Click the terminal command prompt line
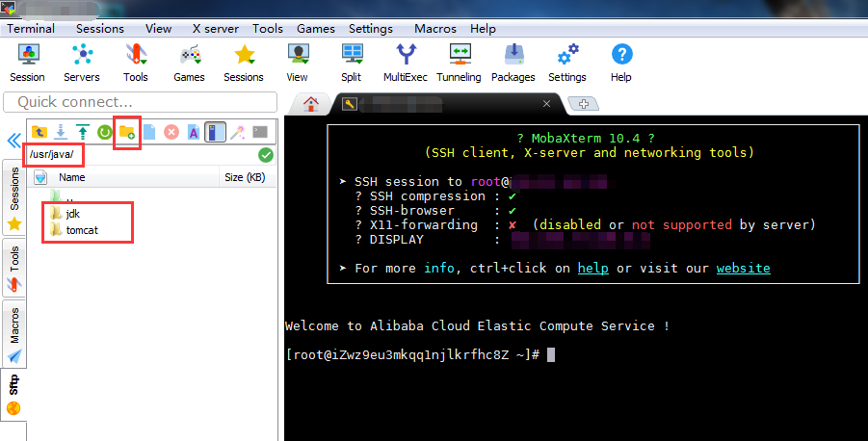Image resolution: width=868 pixels, height=441 pixels. [x=420, y=354]
